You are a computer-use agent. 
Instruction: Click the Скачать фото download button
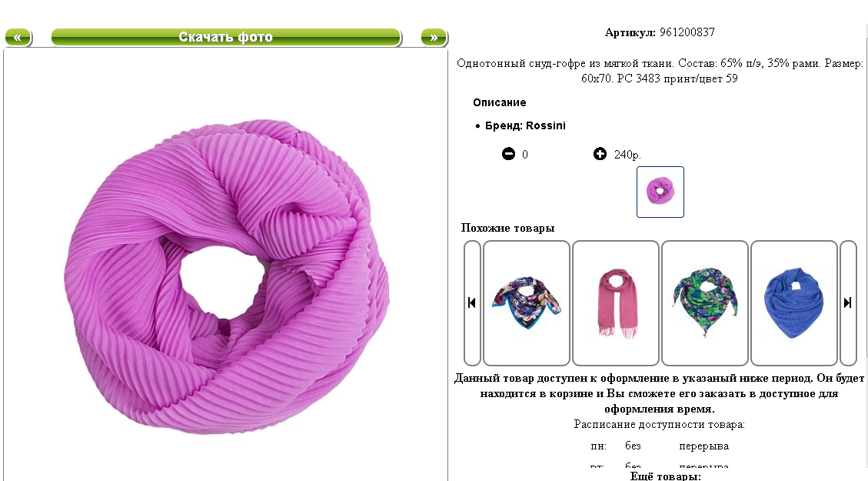(226, 37)
